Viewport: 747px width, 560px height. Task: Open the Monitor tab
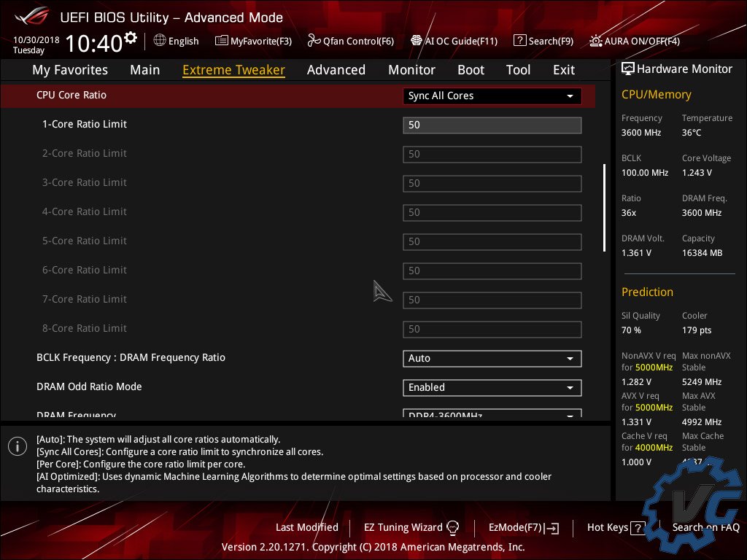(411, 70)
